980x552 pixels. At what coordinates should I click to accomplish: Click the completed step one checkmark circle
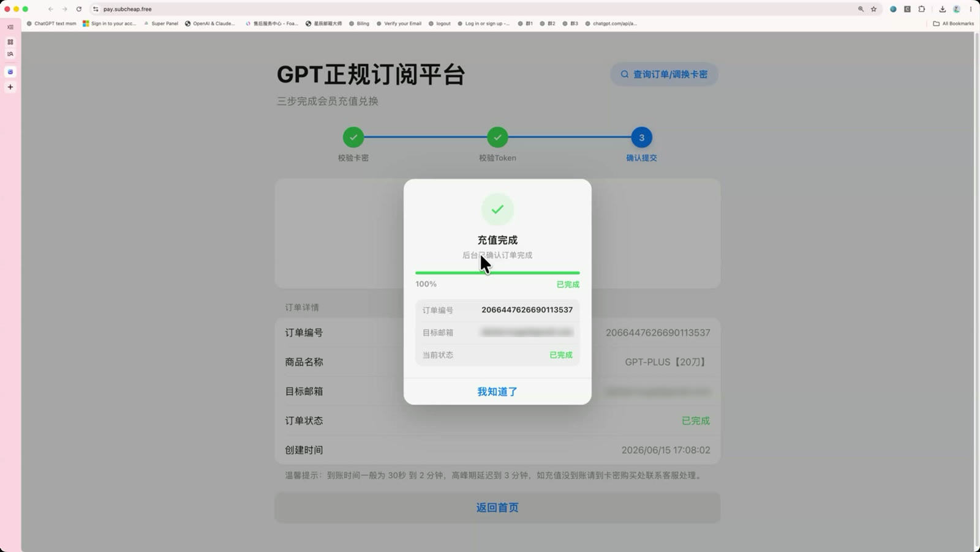point(353,138)
